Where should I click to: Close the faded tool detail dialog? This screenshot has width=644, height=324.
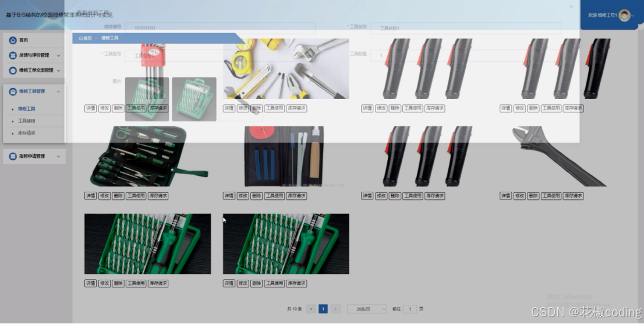571,6
